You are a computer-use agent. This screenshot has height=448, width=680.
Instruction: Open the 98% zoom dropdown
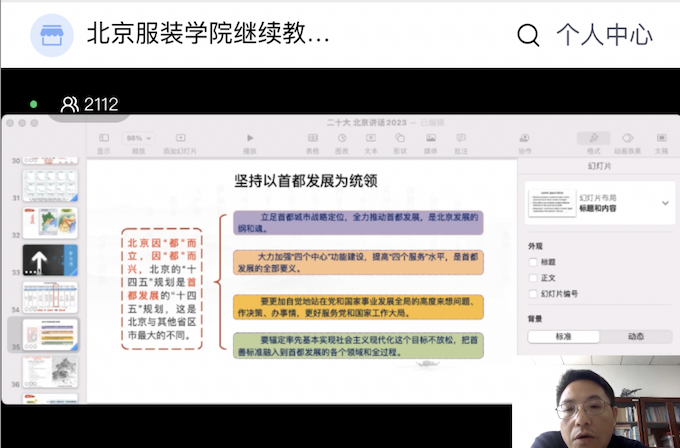point(138,138)
